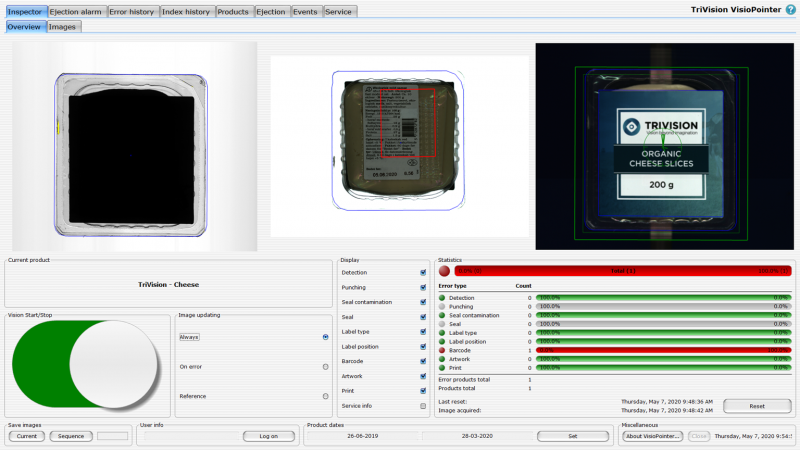Click the red Barcode error bar
800x450 pixels.
(663, 350)
